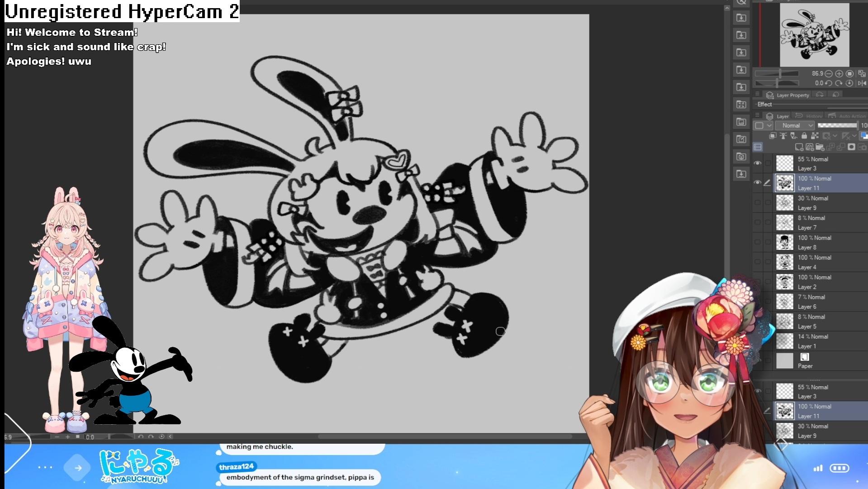Click the Apply Mask to Layer icon
Screen dimensions: 868x489
862,147
